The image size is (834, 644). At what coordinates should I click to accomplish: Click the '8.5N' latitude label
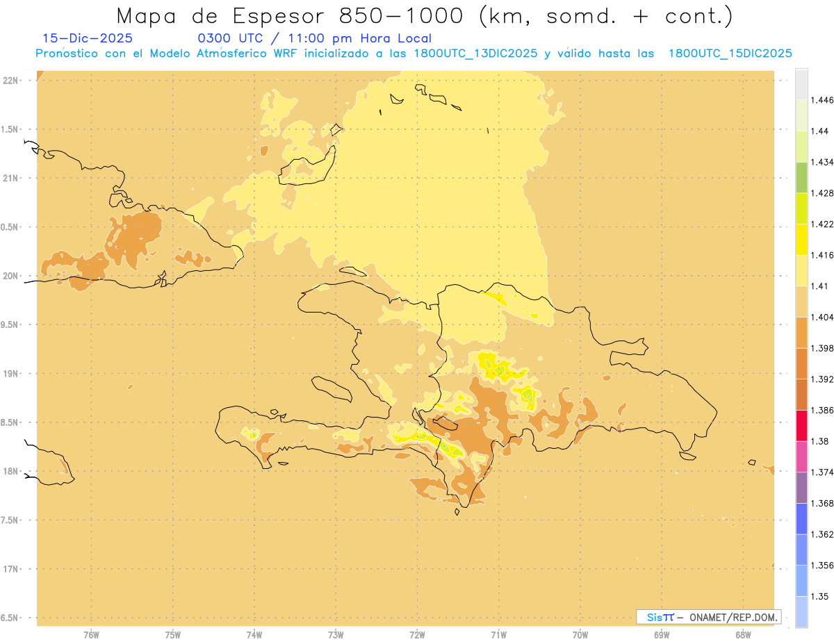coord(10,422)
